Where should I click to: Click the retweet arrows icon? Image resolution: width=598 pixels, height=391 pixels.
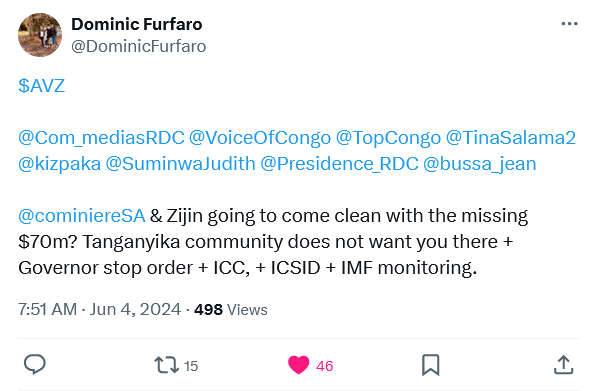166,365
